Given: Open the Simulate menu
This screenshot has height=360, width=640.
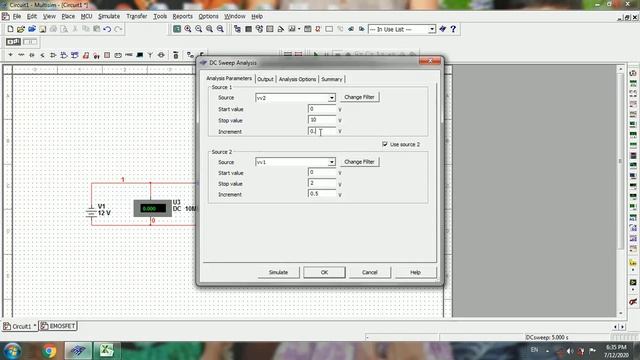Looking at the screenshot, I should tap(109, 16).
